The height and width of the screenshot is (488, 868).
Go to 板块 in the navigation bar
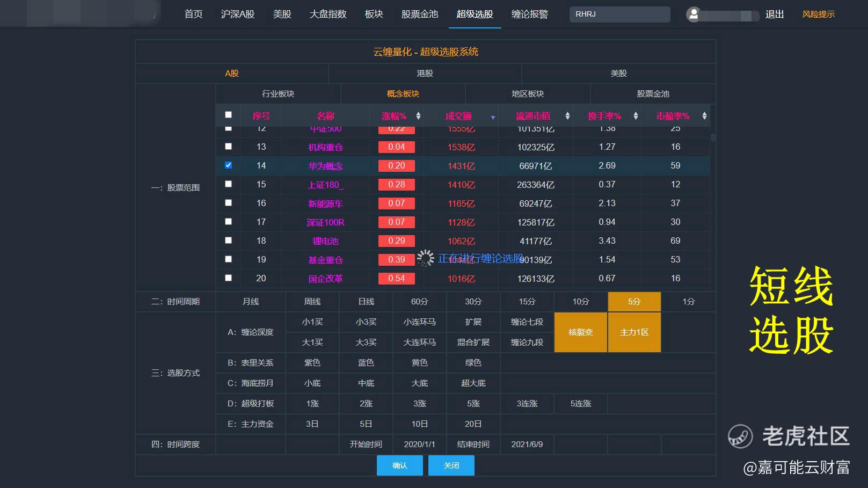tap(374, 14)
